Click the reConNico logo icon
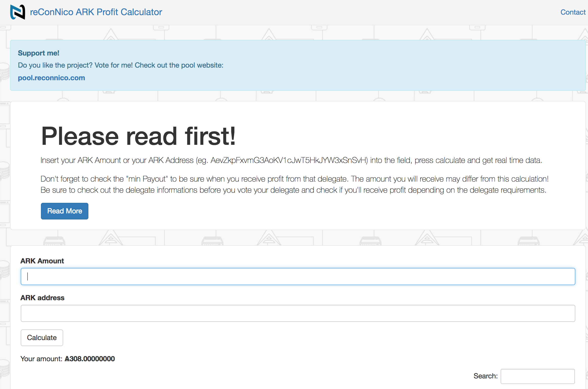The width and height of the screenshot is (588, 389). coord(18,12)
